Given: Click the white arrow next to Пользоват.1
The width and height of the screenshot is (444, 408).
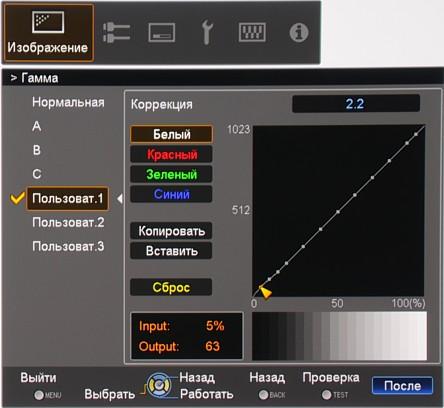Looking at the screenshot, I should [120, 199].
